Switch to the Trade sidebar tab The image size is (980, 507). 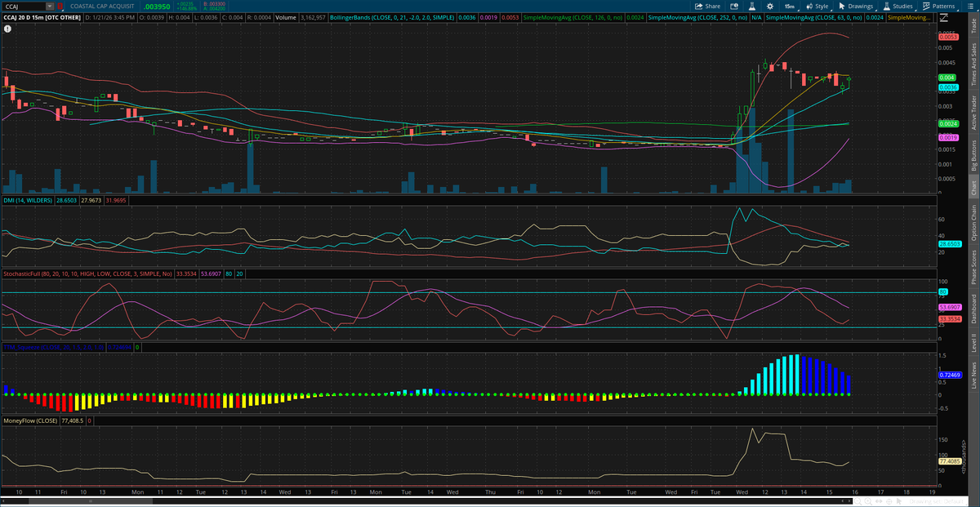point(973,25)
